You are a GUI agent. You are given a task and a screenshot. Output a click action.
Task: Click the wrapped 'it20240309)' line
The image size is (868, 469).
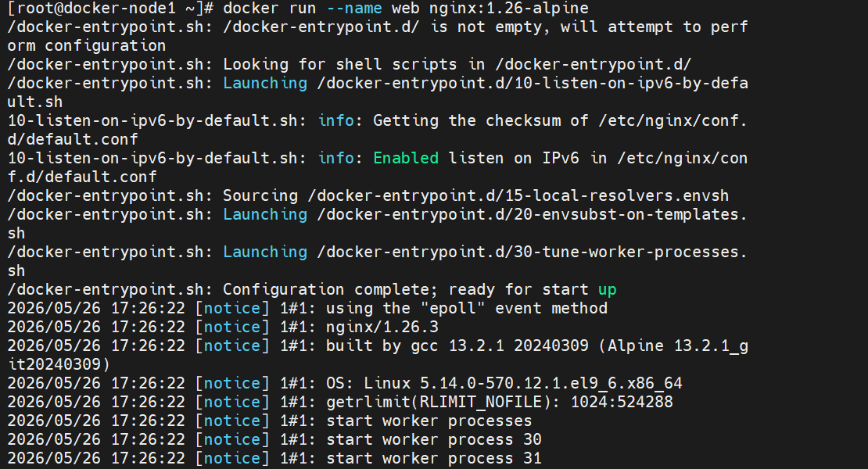[59, 365]
